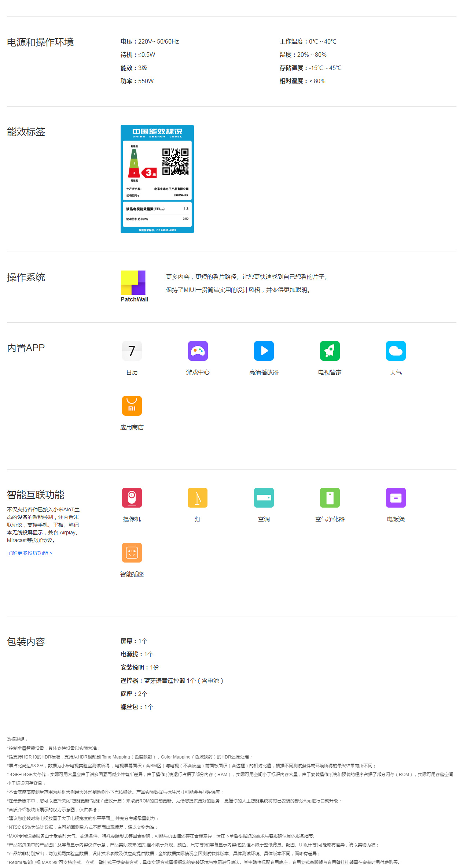Click the 日历 app label
463x868 pixels.
[x=132, y=372]
